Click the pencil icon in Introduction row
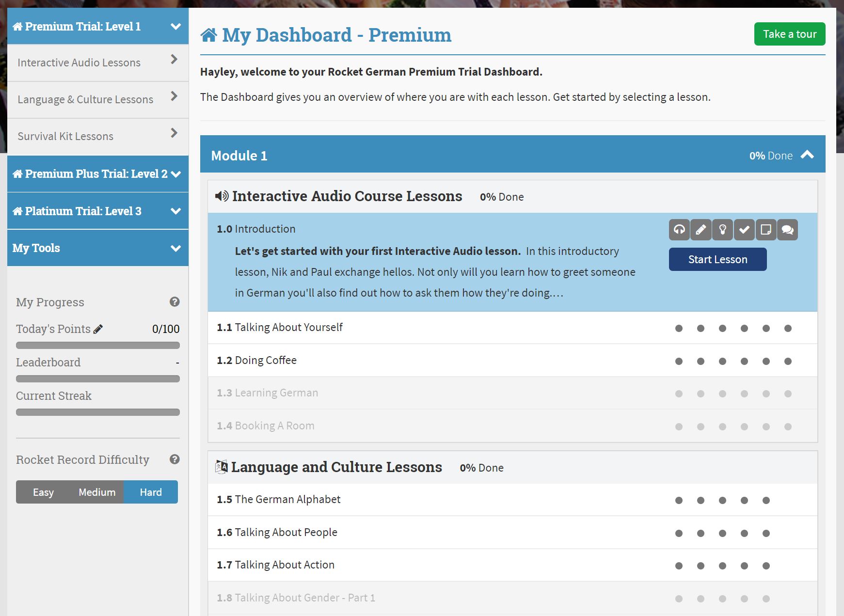 coord(701,230)
